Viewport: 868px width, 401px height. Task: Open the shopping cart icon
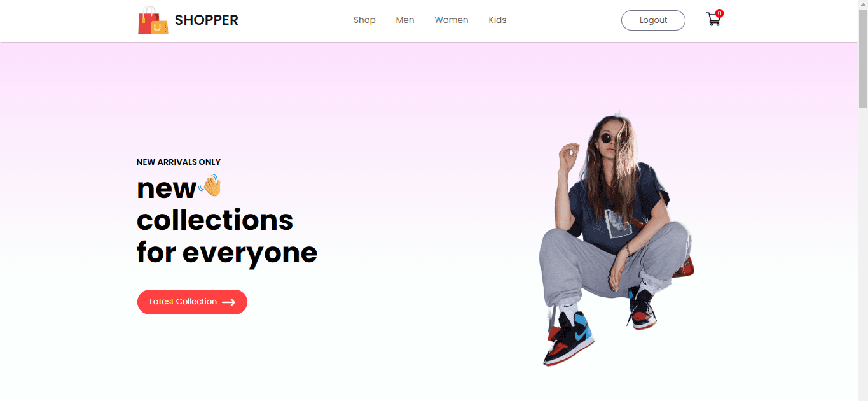point(713,20)
